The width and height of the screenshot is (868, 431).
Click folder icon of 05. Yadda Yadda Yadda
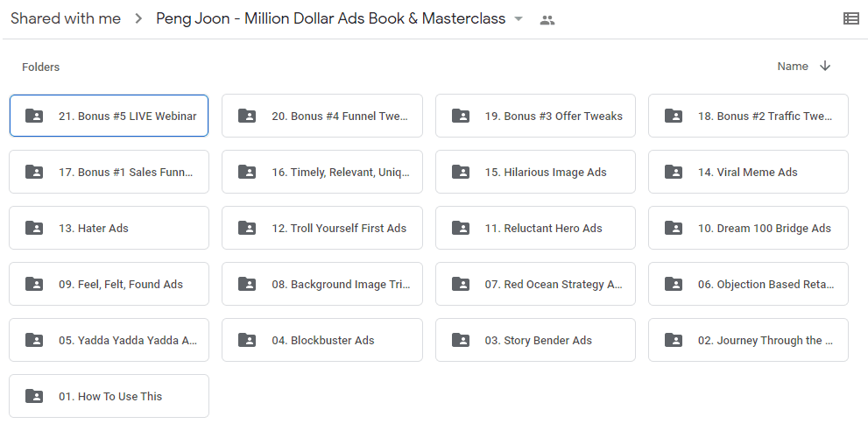tap(34, 340)
